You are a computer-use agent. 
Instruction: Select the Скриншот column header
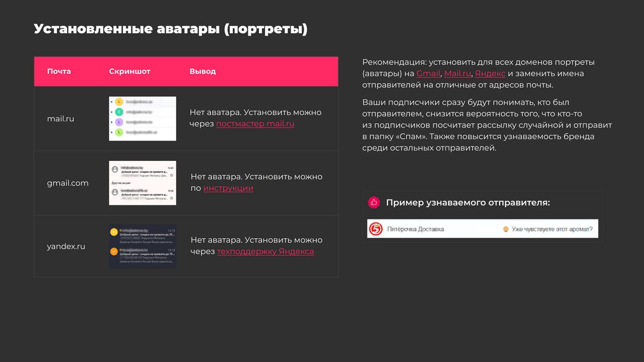pos(129,71)
